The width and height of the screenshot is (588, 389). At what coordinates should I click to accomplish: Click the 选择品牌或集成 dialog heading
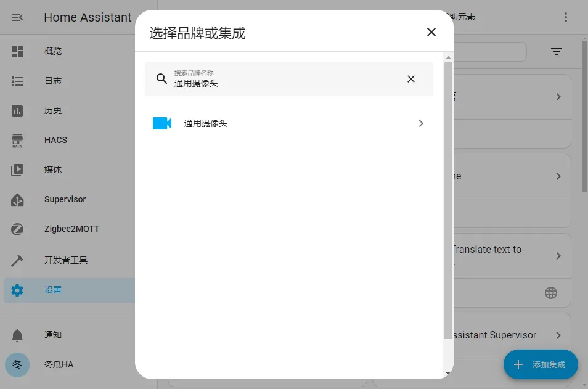pos(198,33)
